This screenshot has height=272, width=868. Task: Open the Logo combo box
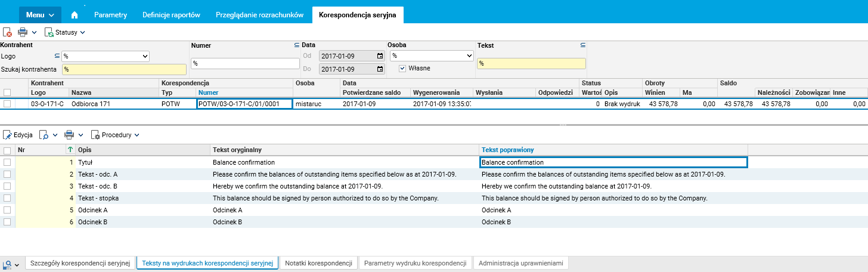coord(106,56)
